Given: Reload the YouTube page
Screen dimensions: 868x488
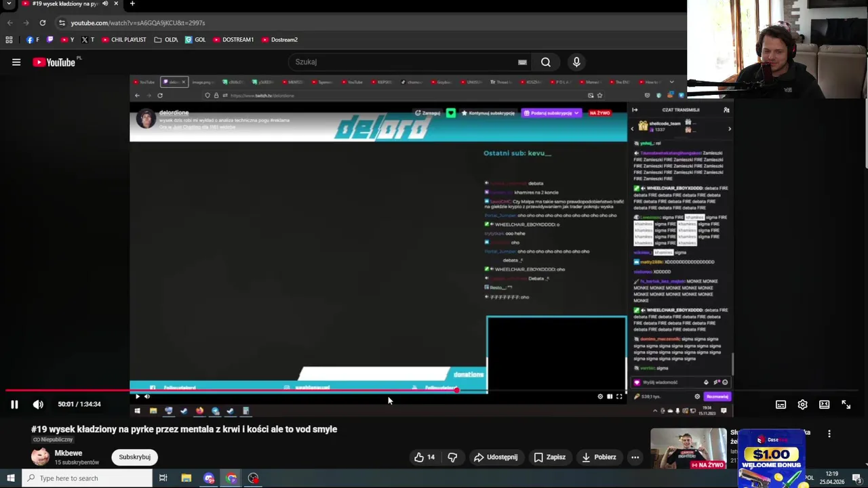Looking at the screenshot, I should coord(42,22).
